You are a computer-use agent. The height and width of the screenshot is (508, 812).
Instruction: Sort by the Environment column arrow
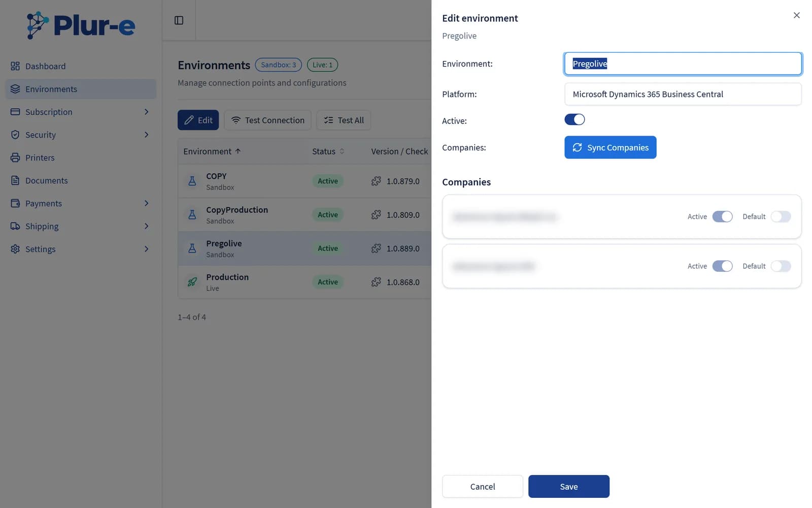[238, 151]
